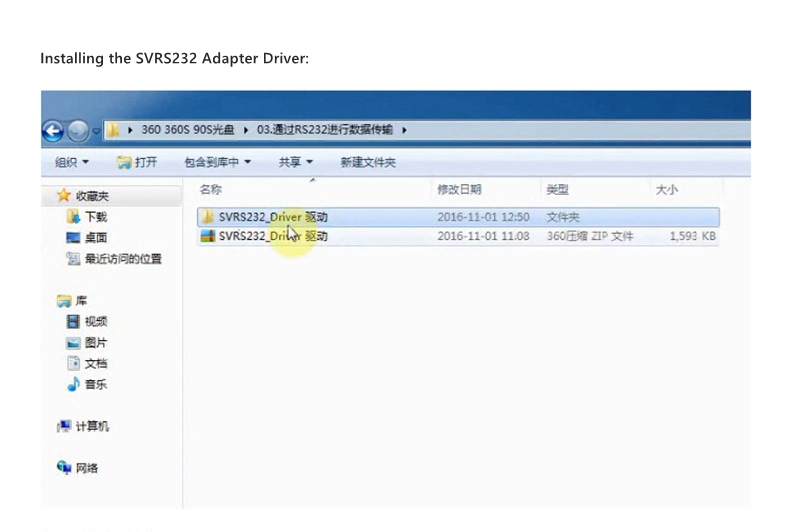Click the 网络 network icon
The image size is (790, 532).
[x=64, y=468]
